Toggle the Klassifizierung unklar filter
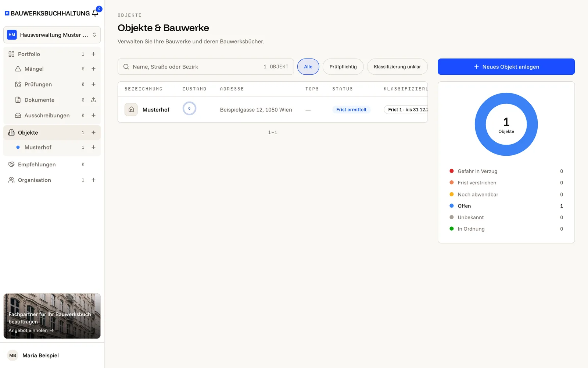Screen dimensions: 588x368 click(x=397, y=67)
